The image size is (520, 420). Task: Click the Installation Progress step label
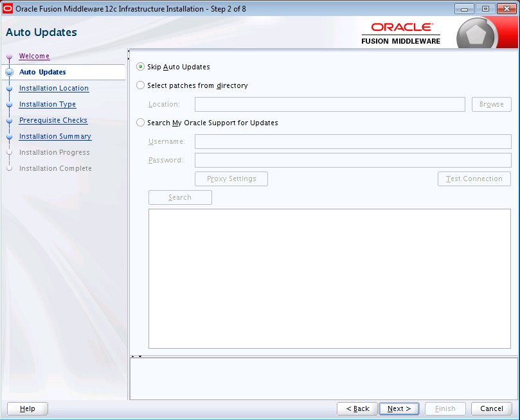tap(55, 152)
